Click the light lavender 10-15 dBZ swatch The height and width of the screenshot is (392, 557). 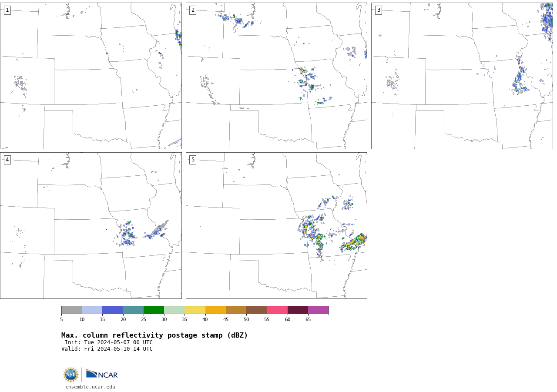coord(92,310)
